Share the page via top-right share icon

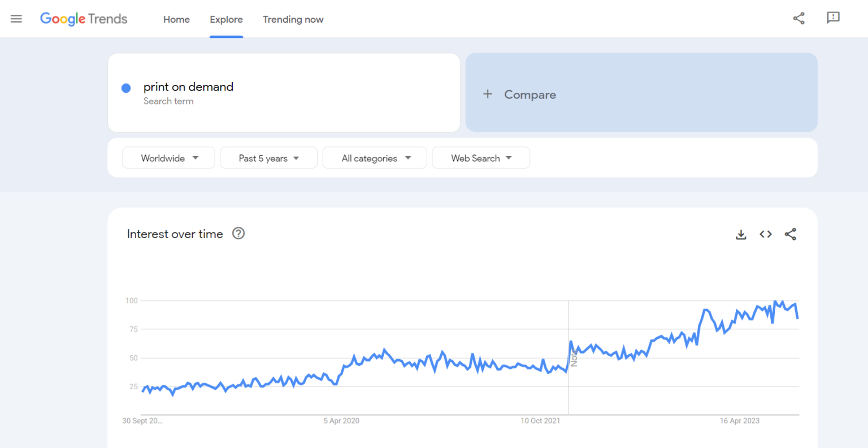(798, 18)
